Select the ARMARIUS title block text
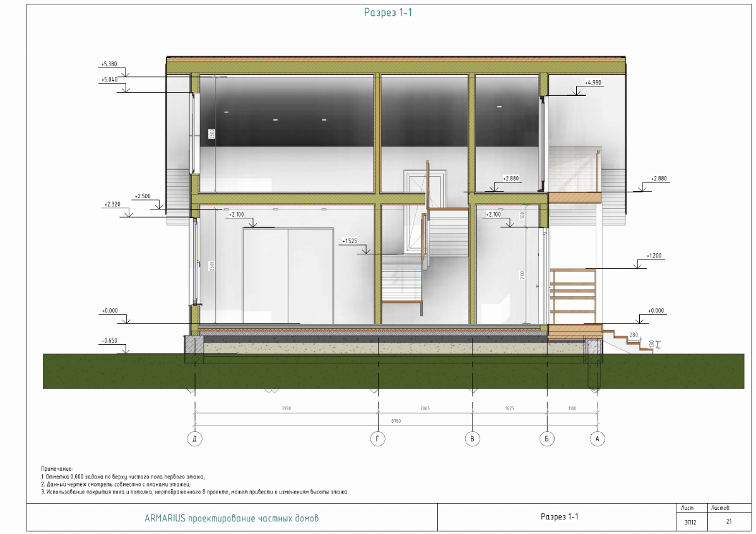 (231, 518)
